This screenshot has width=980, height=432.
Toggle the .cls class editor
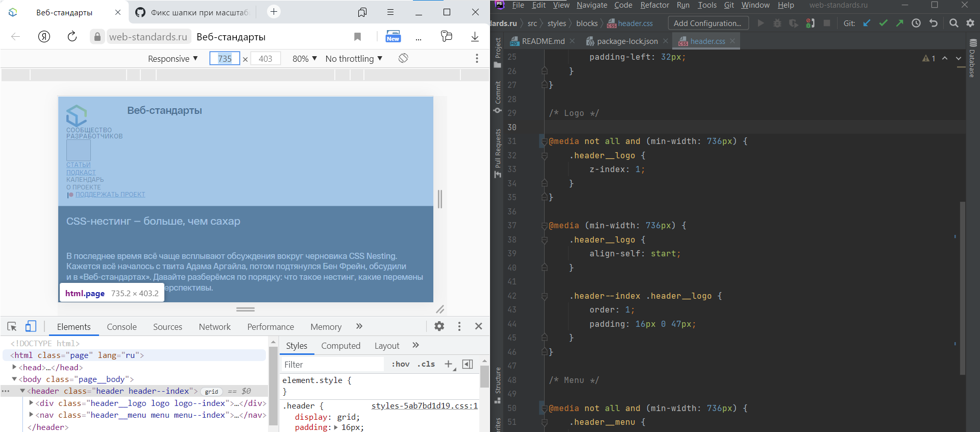pos(426,364)
